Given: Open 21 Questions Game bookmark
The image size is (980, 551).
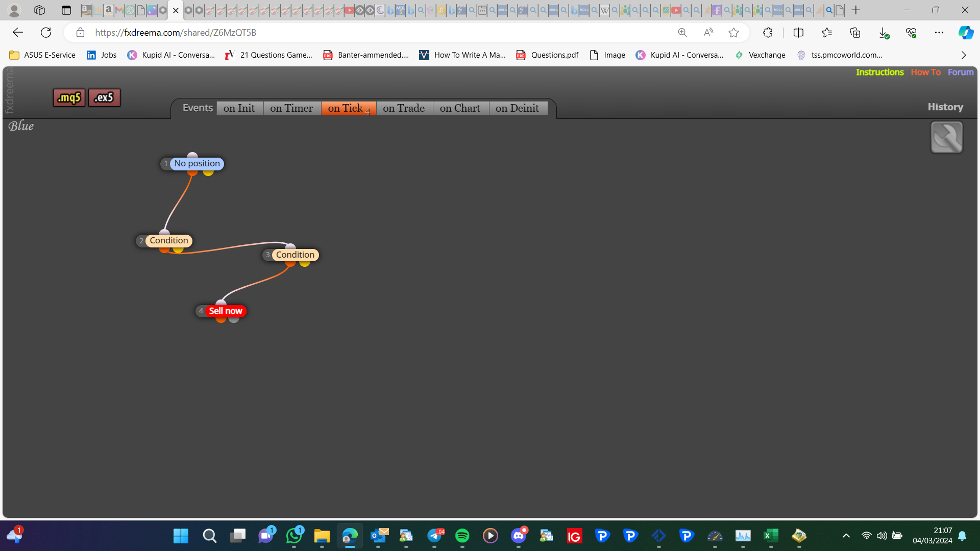Looking at the screenshot, I should coord(269,55).
